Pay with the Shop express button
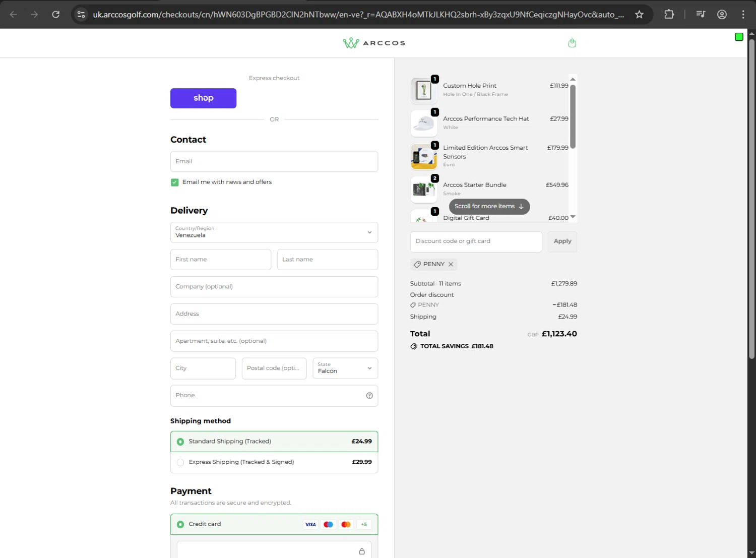Viewport: 756px width, 558px height. (203, 98)
